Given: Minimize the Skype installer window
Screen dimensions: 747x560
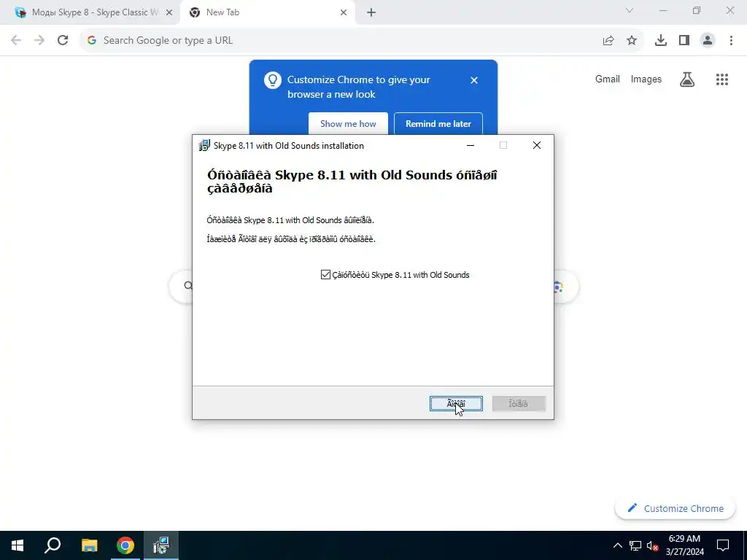Looking at the screenshot, I should 471,145.
